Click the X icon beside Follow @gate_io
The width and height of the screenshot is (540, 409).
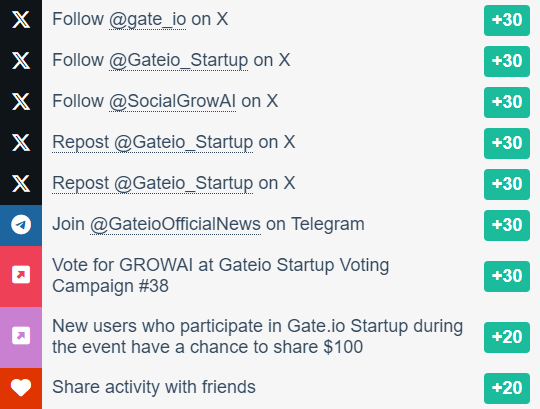click(x=21, y=20)
